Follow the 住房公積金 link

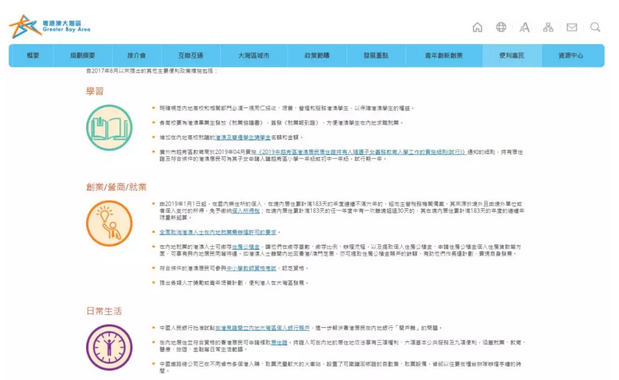246,247
